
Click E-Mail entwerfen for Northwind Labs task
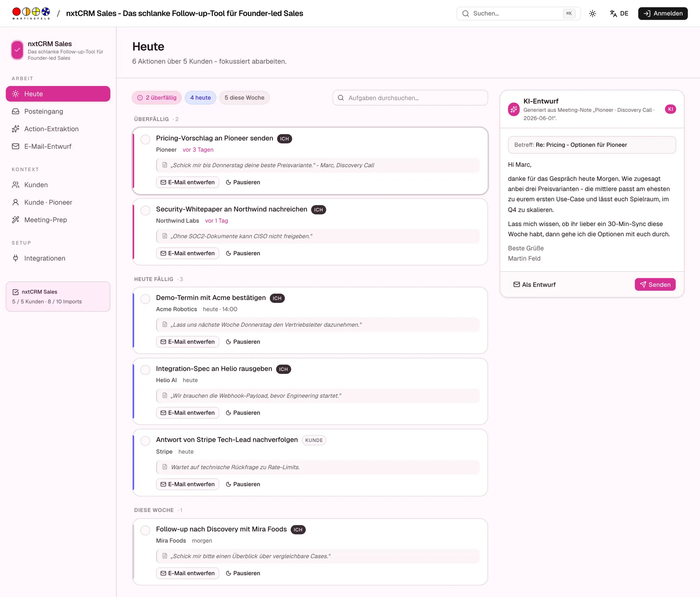click(x=187, y=253)
